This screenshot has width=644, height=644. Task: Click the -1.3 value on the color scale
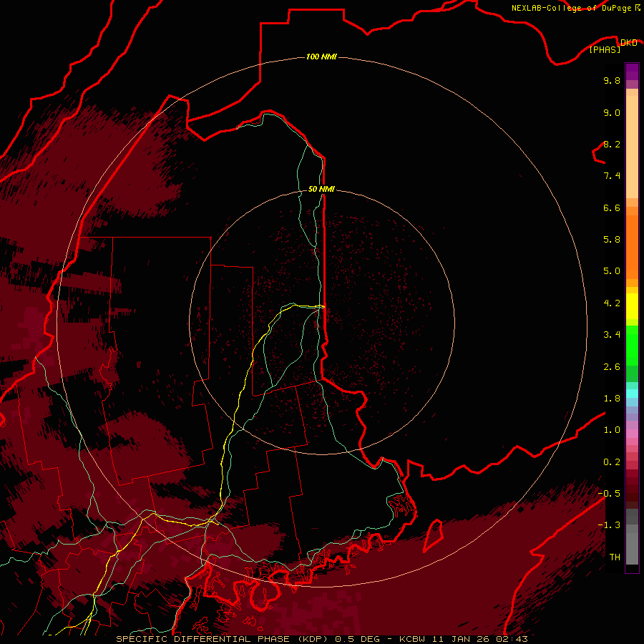609,525
